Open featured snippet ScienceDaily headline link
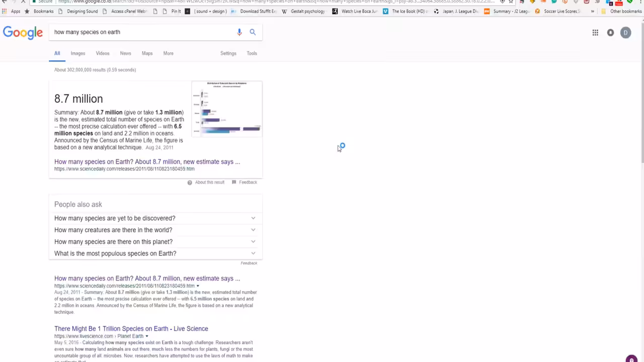This screenshot has height=362, width=644. [147, 162]
